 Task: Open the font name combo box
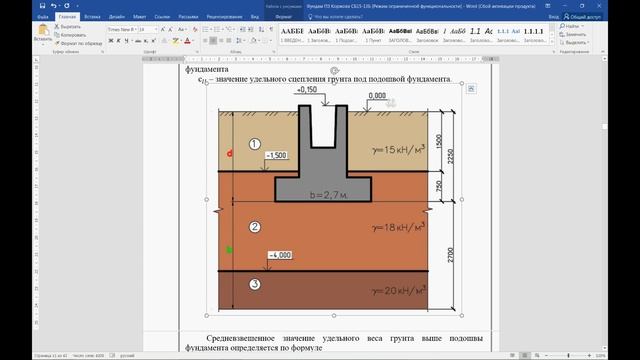click(x=122, y=29)
